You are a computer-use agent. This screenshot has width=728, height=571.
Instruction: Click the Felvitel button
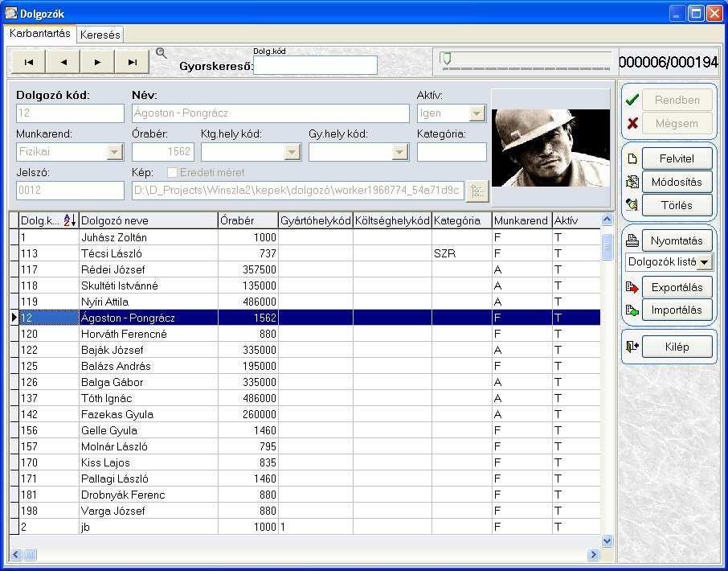pyautogui.click(x=677, y=159)
